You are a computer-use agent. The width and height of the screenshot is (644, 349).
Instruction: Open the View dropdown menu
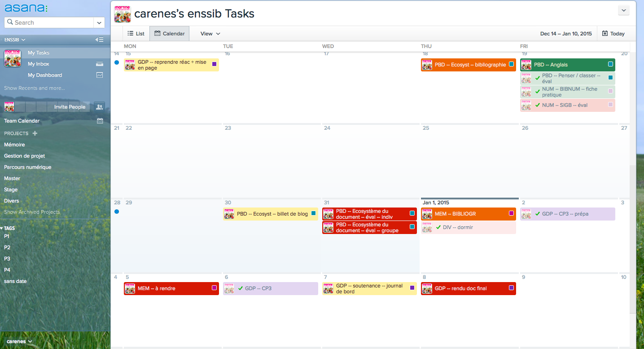(210, 34)
